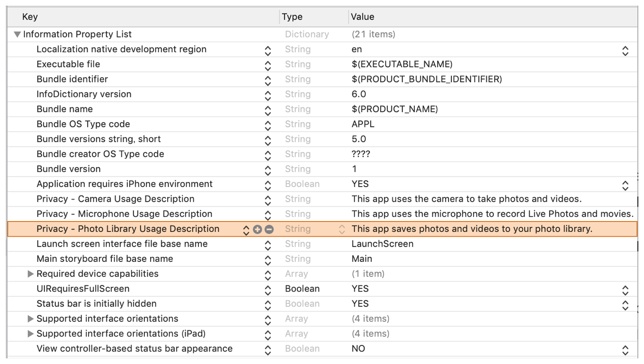Open type stepper on Photo Library row
This screenshot has height=364, width=644.
(x=341, y=230)
